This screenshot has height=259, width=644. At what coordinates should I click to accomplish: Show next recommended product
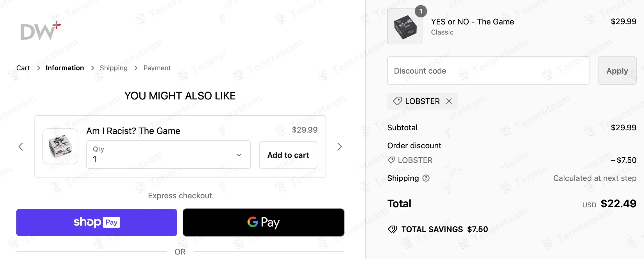click(x=339, y=147)
